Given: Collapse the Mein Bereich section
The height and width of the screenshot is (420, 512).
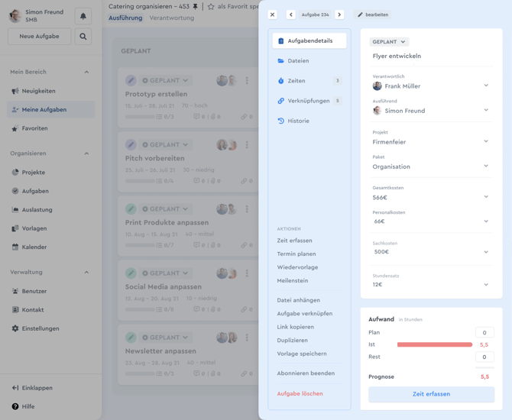Looking at the screenshot, I should 86,72.
